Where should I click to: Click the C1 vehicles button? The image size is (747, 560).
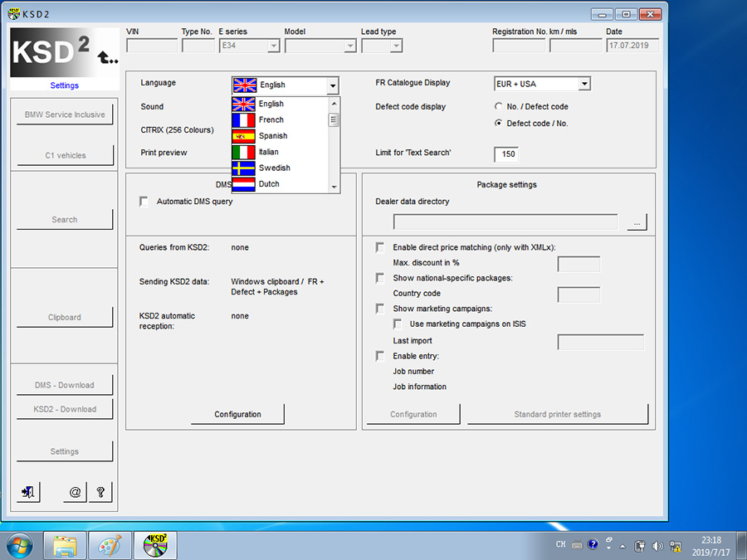click(x=66, y=155)
